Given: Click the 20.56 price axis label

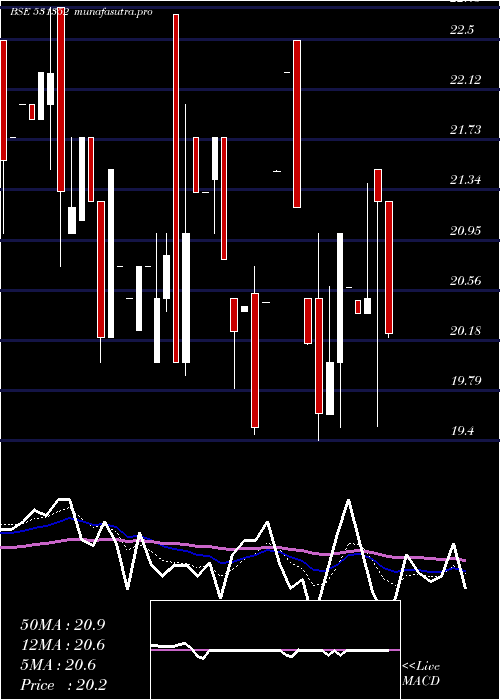Looking at the screenshot, I should click(466, 281).
